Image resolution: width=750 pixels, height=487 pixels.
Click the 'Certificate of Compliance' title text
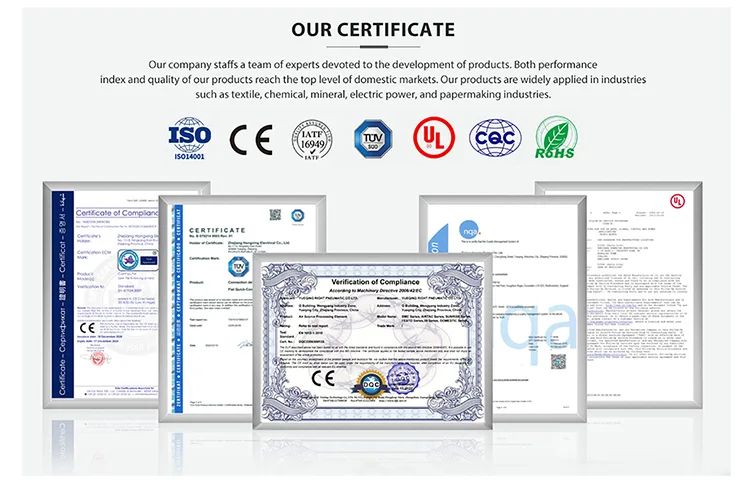[x=117, y=213]
